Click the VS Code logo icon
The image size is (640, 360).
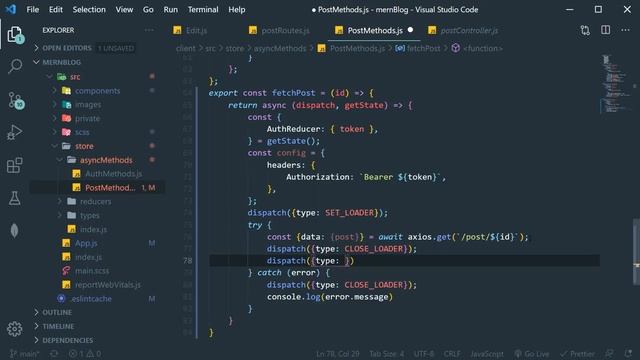click(11, 9)
